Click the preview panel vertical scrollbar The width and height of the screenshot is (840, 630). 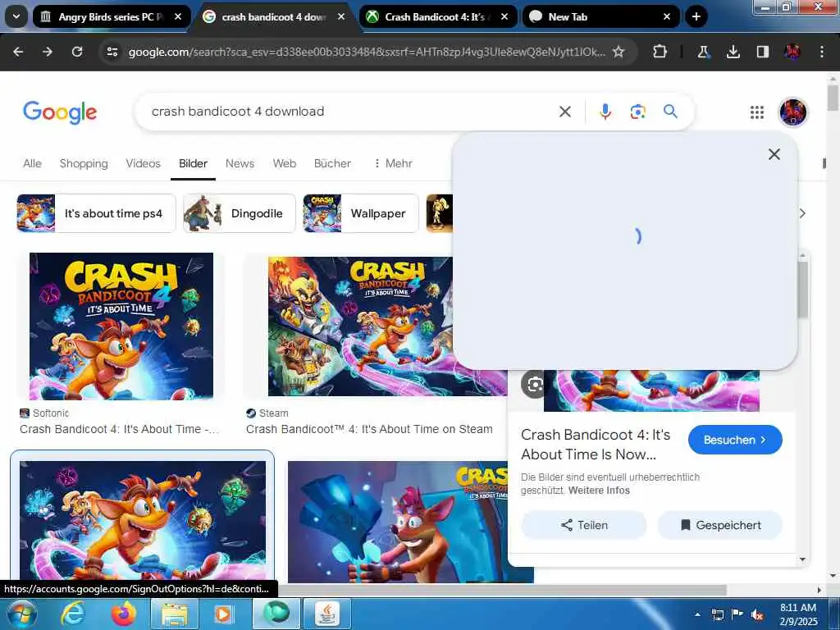802,290
